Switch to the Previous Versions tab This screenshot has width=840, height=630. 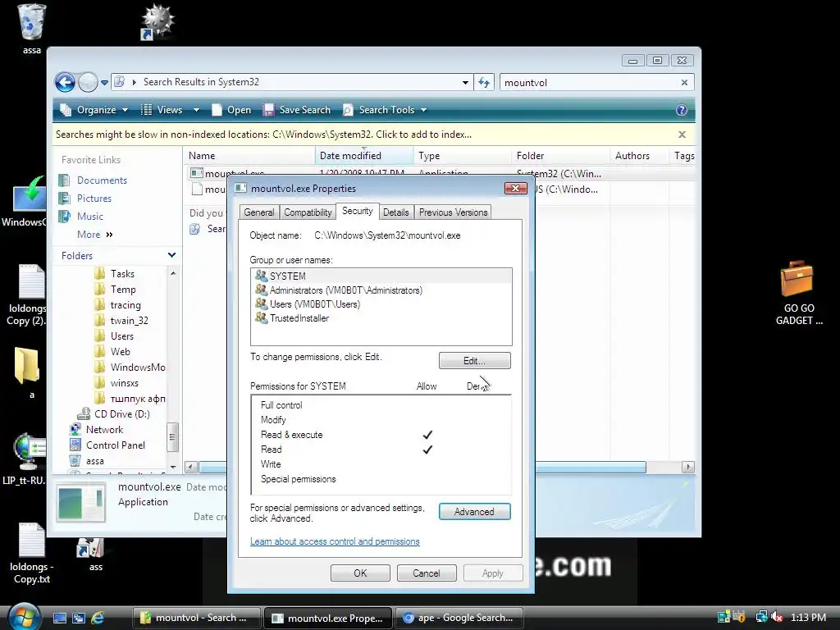coord(453,212)
